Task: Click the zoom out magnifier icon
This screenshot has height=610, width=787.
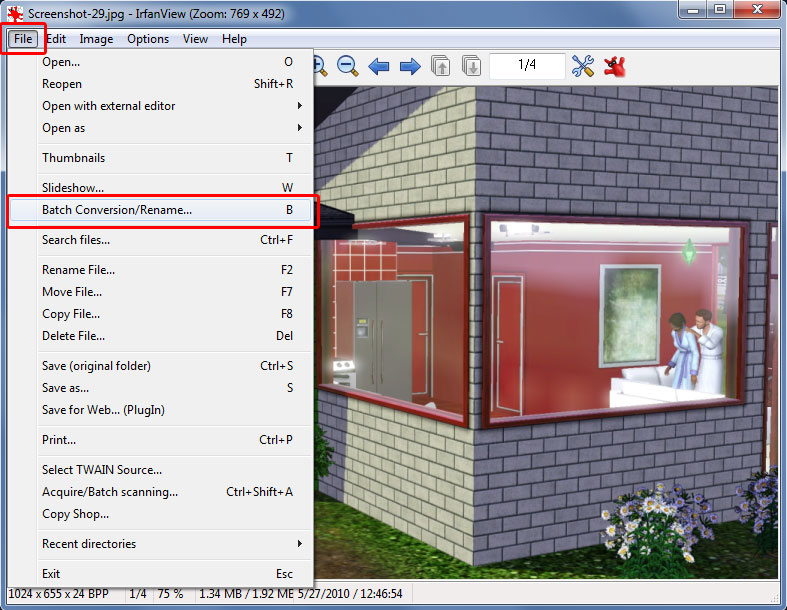Action: pyautogui.click(x=347, y=66)
